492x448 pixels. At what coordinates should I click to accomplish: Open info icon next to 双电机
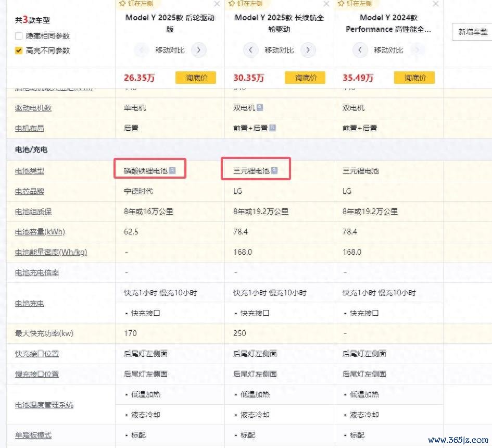point(260,108)
